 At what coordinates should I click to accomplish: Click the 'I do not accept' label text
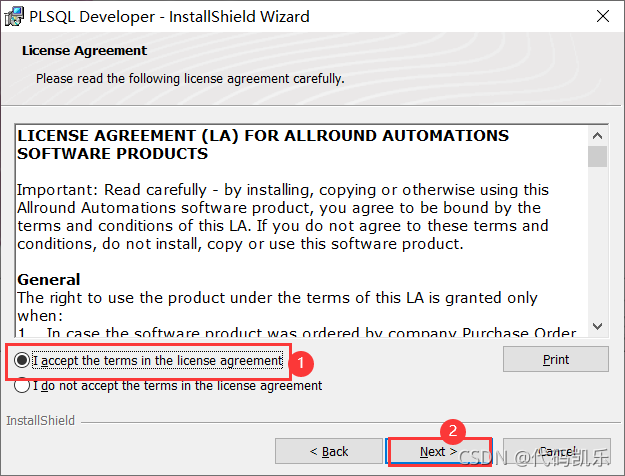(x=177, y=386)
